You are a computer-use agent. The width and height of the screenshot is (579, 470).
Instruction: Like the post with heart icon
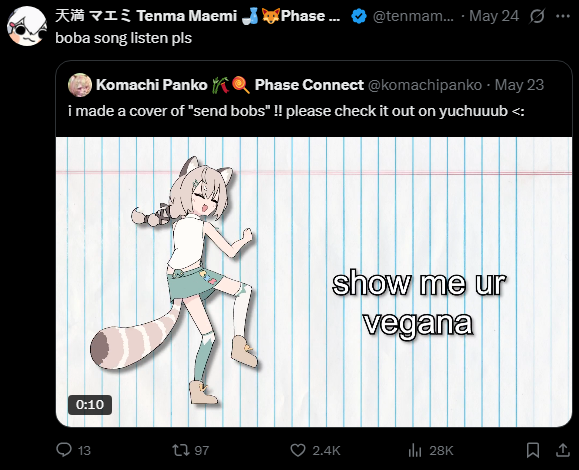tap(298, 450)
